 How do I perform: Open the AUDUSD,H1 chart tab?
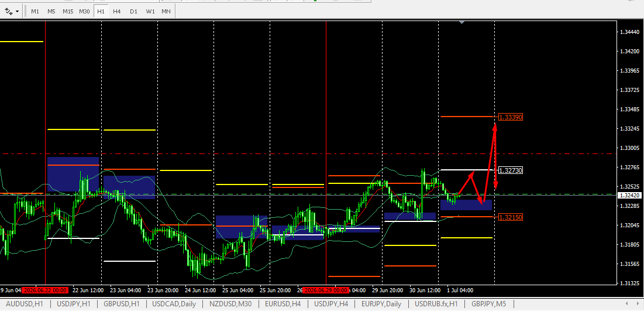(x=24, y=303)
